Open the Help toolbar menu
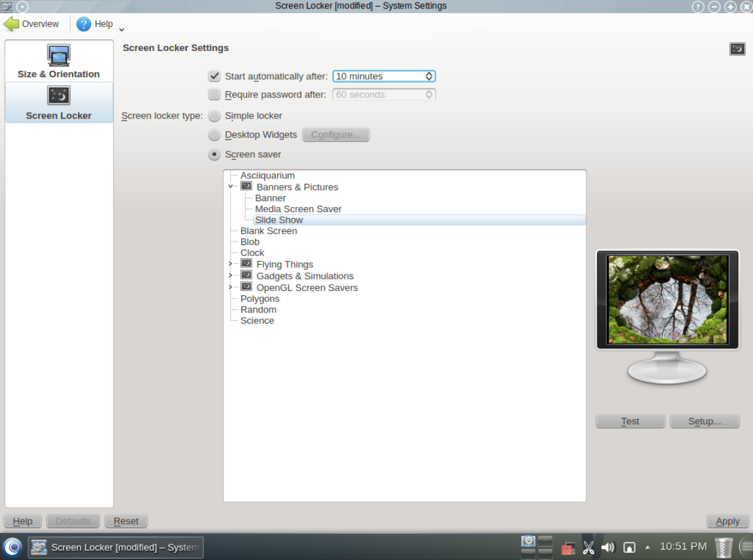 tap(95, 24)
